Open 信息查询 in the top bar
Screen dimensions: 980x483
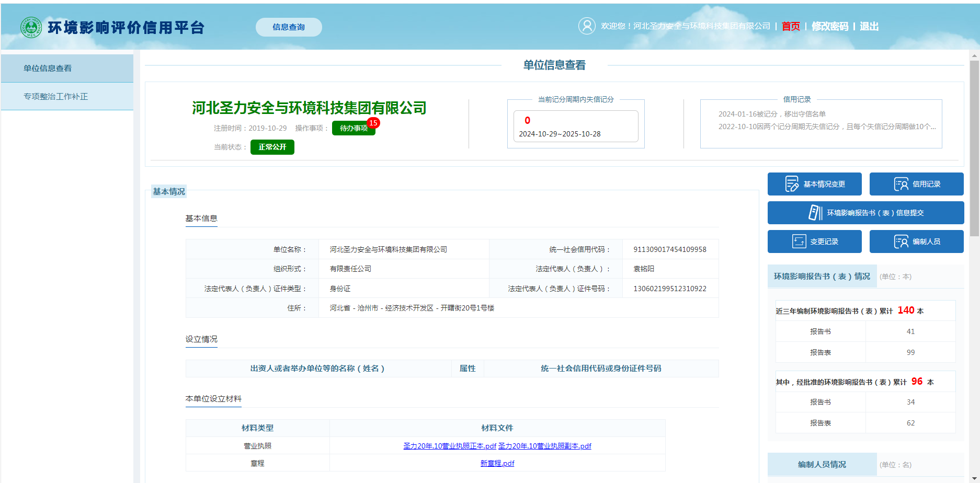pos(289,27)
